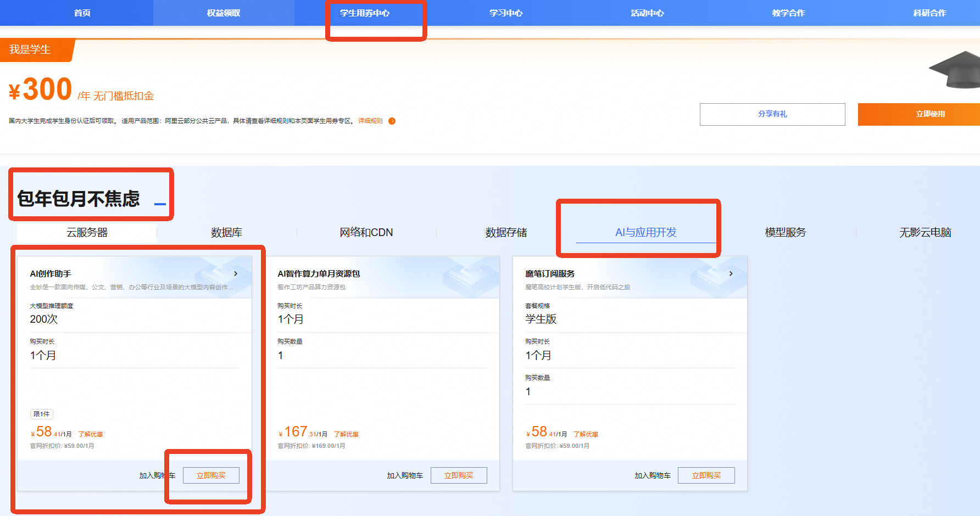Image resolution: width=980 pixels, height=516 pixels.
Task: Click the ¥300 无门槛抵扣金 text
Action: 81,90
